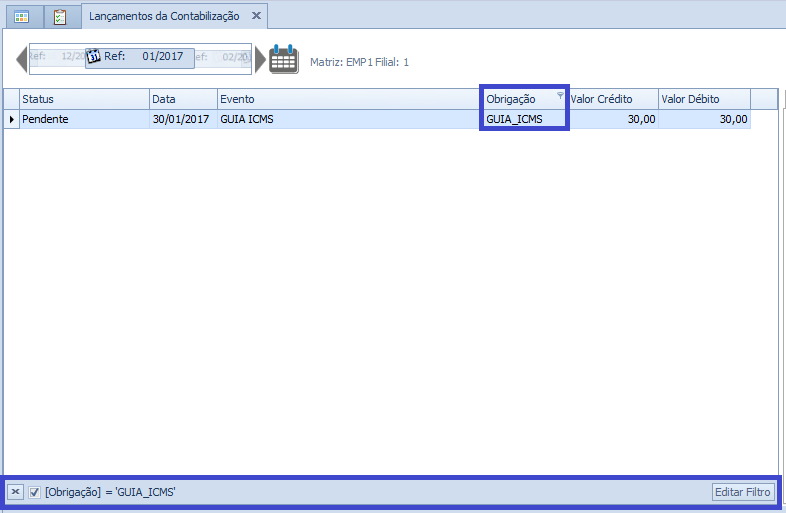
Task: Select the faded Ref: 02 next period
Action: coord(223,57)
